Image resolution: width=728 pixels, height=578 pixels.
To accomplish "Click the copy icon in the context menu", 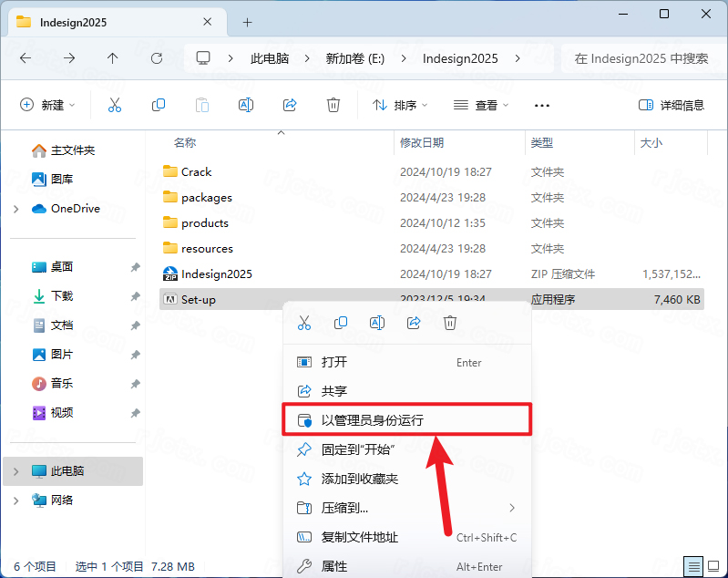I will click(341, 323).
